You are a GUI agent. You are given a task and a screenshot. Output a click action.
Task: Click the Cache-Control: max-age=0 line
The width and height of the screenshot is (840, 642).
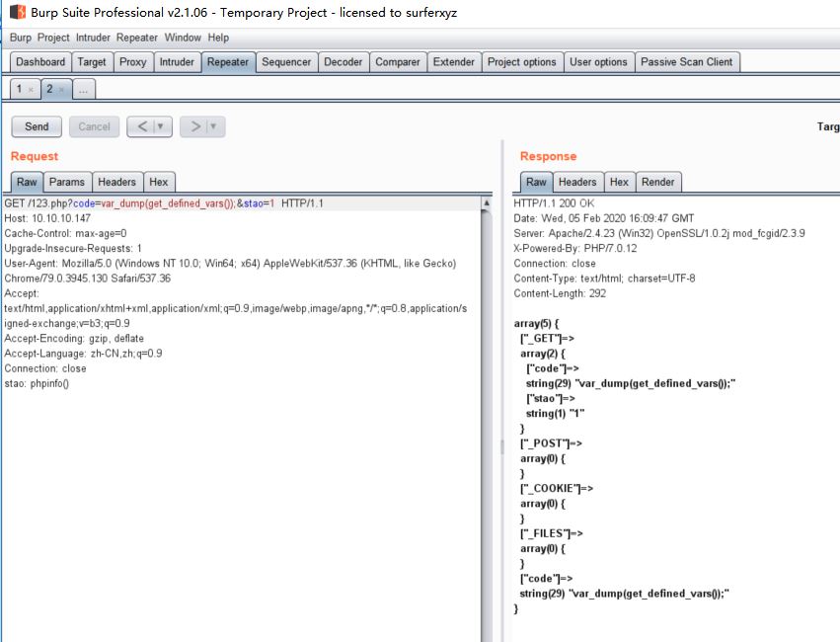point(65,234)
